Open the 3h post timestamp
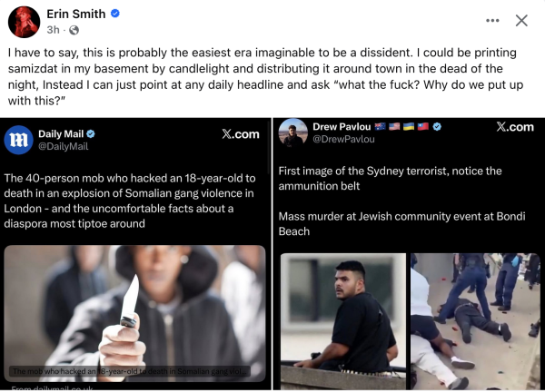Image resolution: width=545 pixels, height=392 pixels. (x=52, y=30)
